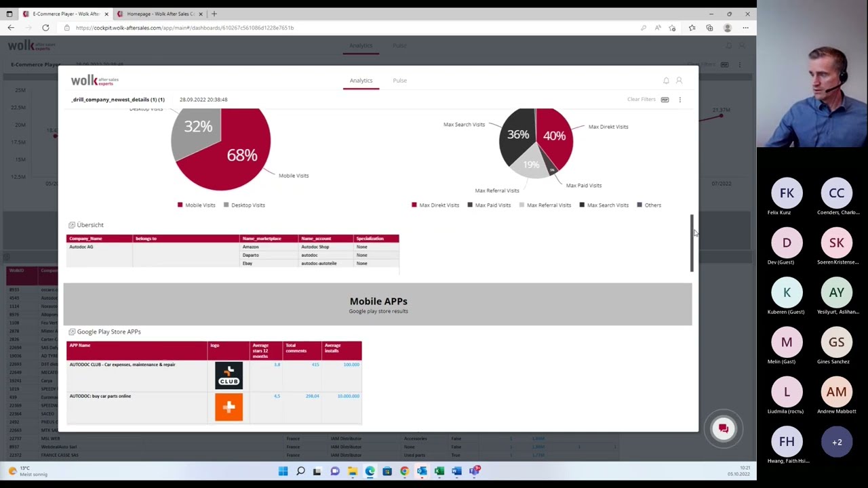Toggle the Max Search Visits legend entry

point(604,205)
